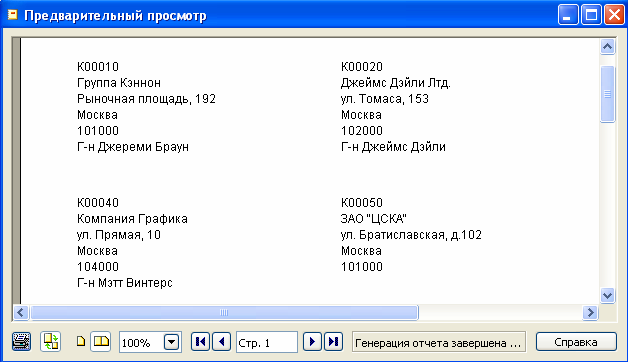Go to previous page arrow
Image resolution: width=628 pixels, height=362 pixels.
tap(221, 342)
